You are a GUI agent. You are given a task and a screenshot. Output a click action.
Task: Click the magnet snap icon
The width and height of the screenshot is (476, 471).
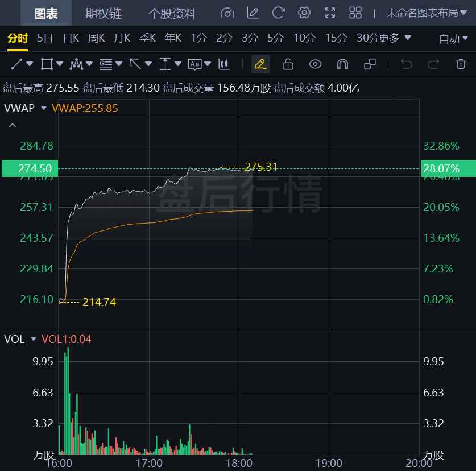[342, 64]
